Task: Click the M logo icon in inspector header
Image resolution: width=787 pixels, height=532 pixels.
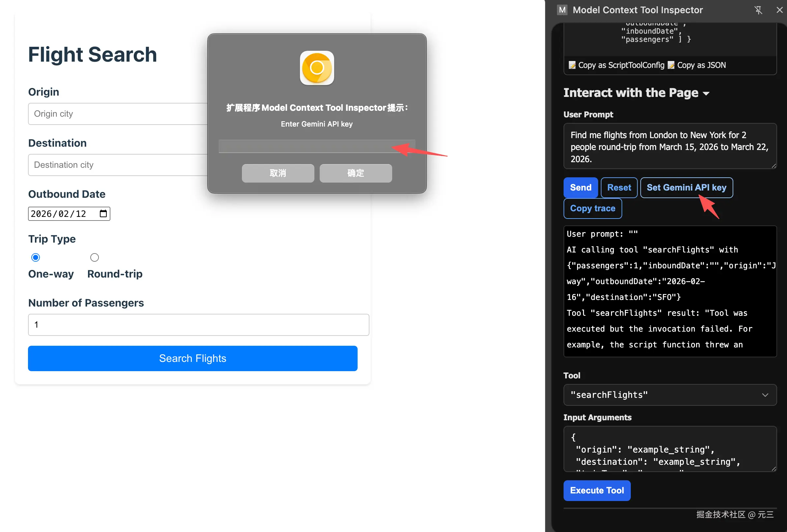Action: click(562, 10)
